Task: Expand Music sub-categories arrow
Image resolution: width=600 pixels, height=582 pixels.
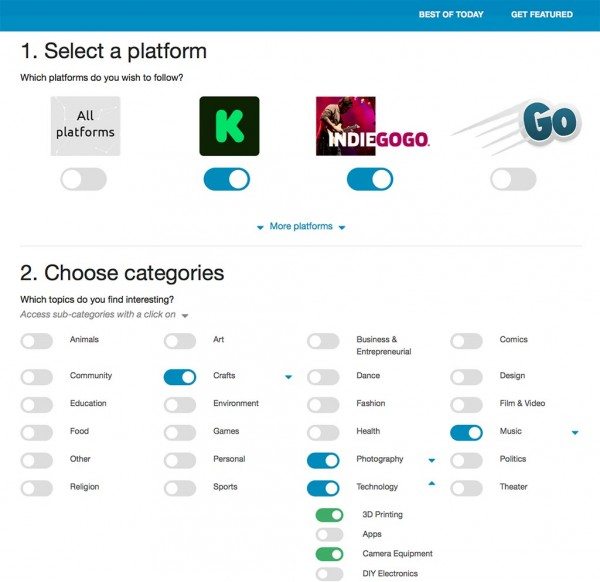Action: (x=575, y=432)
